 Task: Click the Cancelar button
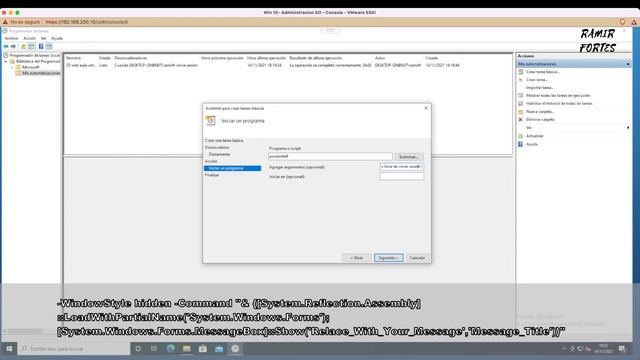coord(417,258)
